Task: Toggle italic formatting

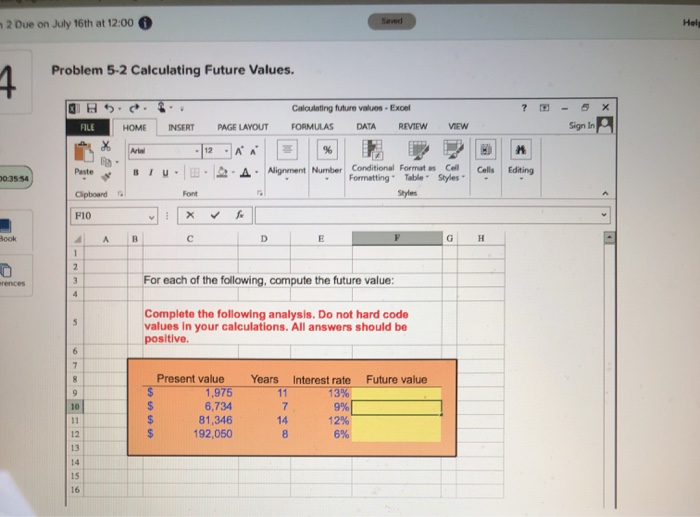Action: point(151,172)
